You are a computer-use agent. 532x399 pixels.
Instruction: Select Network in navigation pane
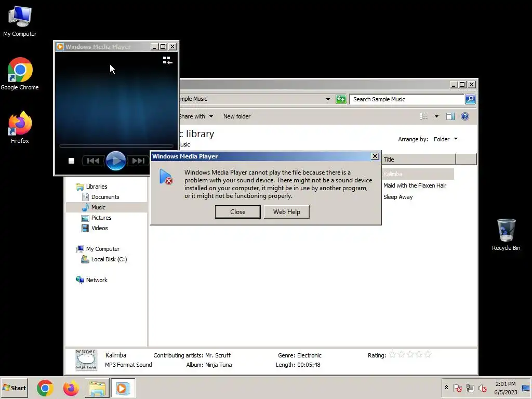click(96, 280)
